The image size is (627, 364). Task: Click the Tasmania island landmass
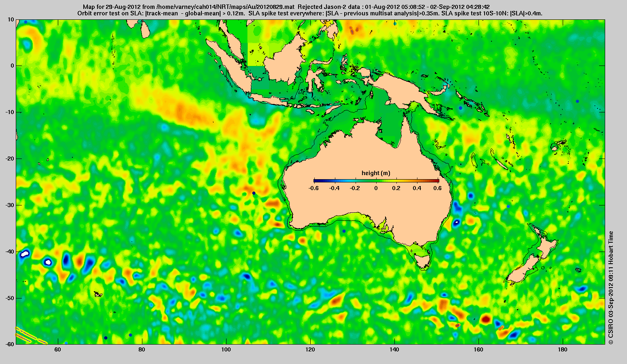pyautogui.click(x=422, y=261)
